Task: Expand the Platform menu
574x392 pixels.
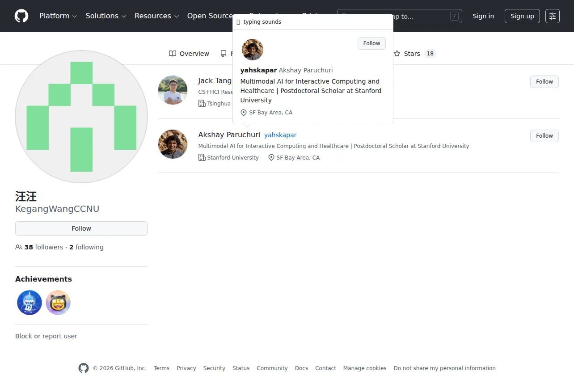Action: coord(58,16)
